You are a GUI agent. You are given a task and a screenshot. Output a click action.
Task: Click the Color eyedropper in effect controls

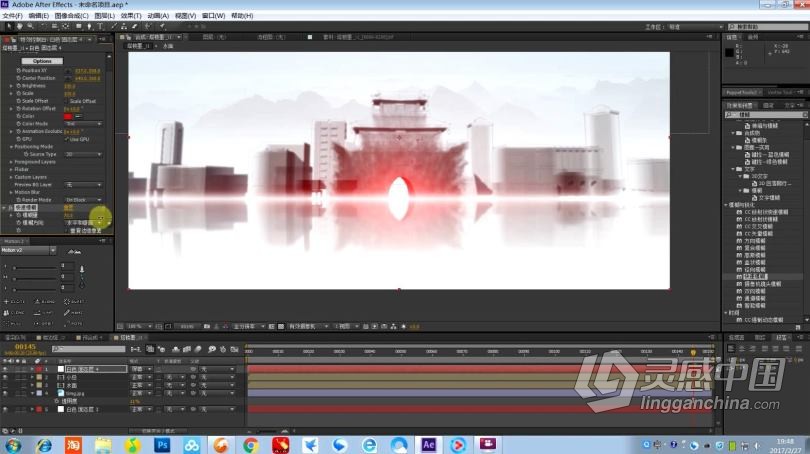(79, 116)
